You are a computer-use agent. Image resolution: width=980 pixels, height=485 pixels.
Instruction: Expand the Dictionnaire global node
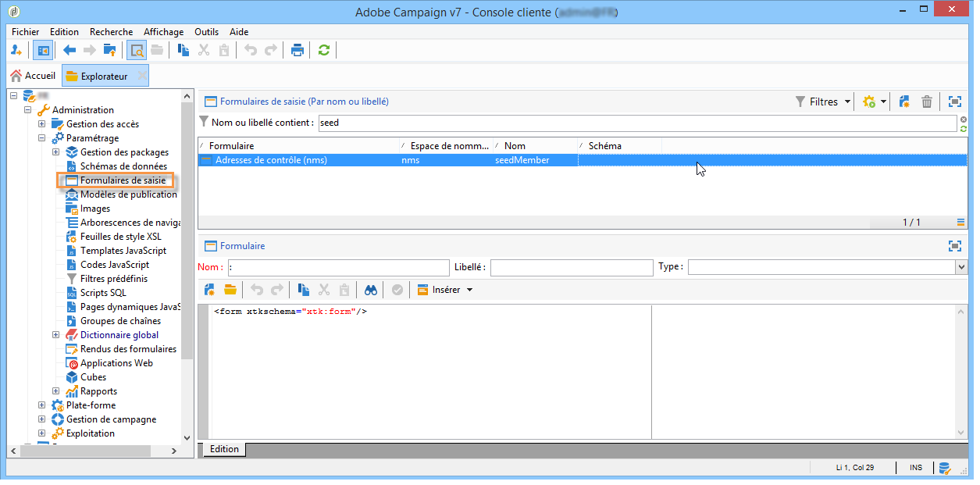tap(56, 335)
